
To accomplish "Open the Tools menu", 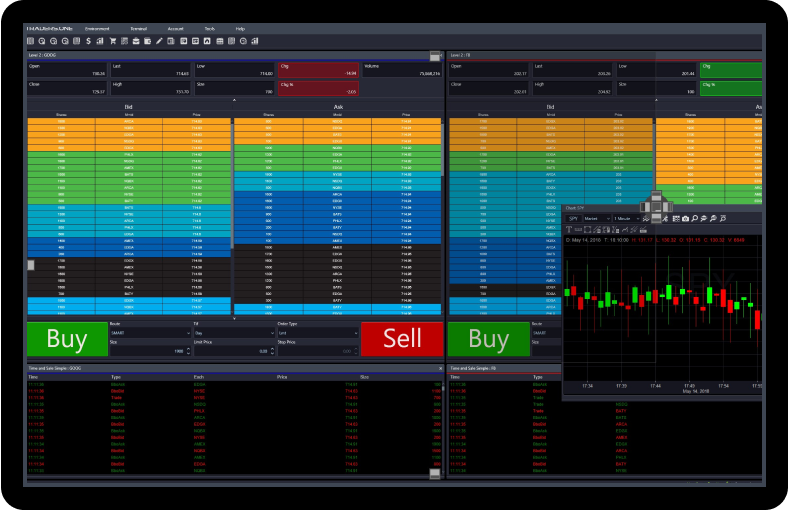I will point(209,29).
